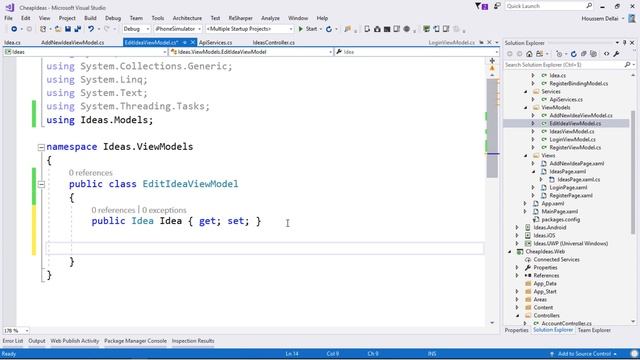640x360 pixels.
Task: Switch to the ApiServices.cs tab
Action: [x=216, y=42]
